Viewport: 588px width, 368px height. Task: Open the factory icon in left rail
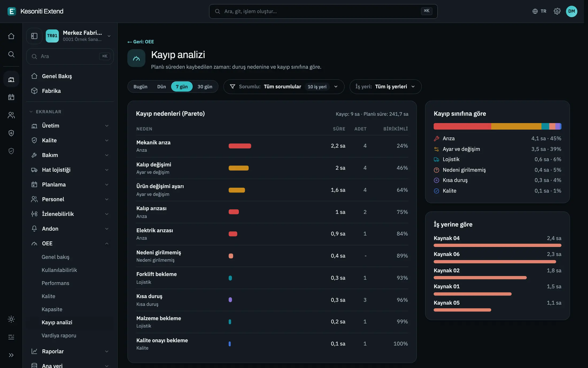[x=11, y=79]
